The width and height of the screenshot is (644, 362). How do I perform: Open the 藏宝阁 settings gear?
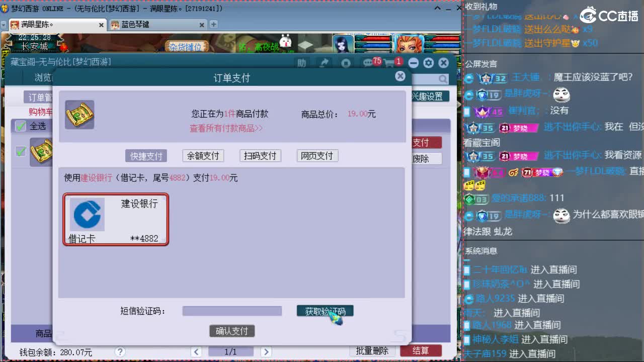point(428,62)
